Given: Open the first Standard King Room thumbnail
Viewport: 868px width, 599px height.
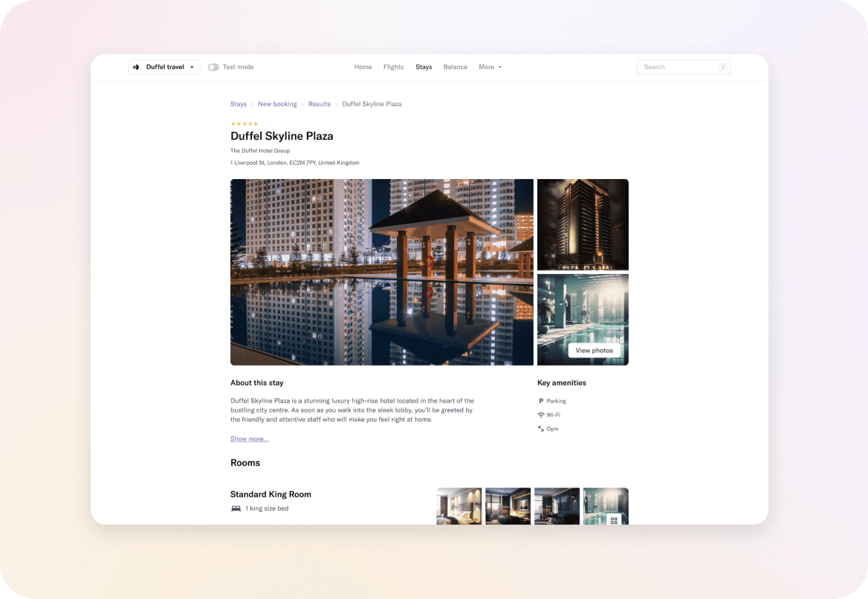Looking at the screenshot, I should click(459, 506).
